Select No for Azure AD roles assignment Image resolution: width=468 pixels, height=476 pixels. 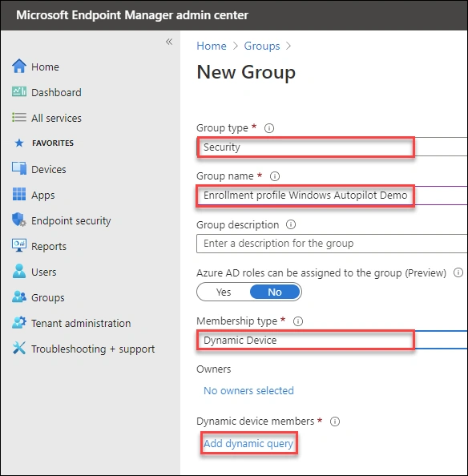coord(275,292)
